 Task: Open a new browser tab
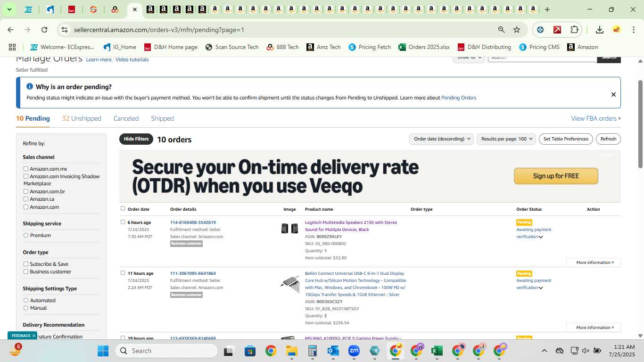[x=547, y=9]
